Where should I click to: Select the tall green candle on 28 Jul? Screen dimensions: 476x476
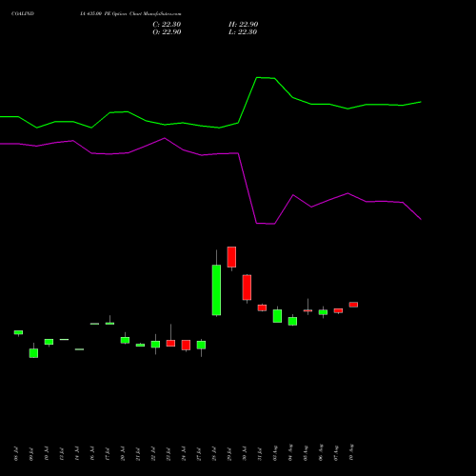tap(216, 289)
